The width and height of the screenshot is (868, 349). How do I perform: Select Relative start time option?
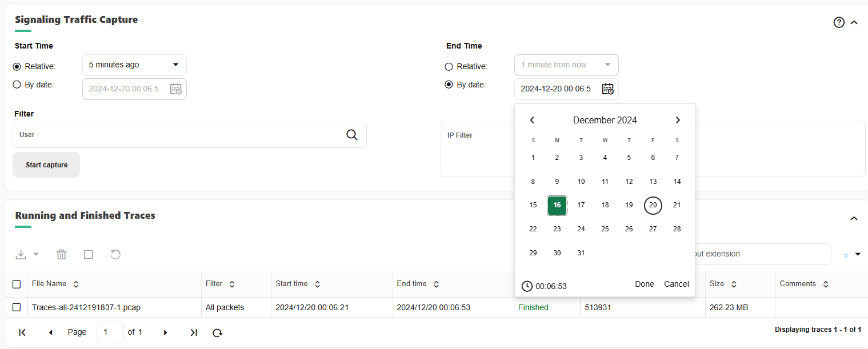click(x=16, y=66)
